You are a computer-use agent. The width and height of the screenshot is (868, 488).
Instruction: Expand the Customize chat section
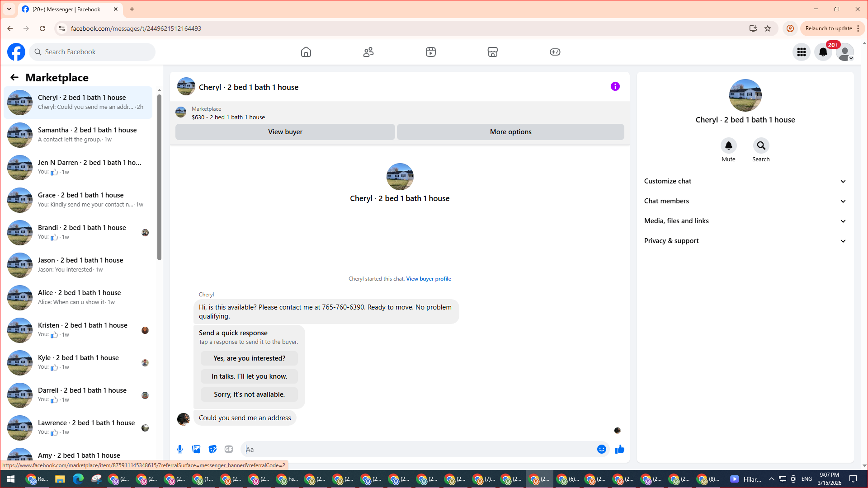pos(745,181)
